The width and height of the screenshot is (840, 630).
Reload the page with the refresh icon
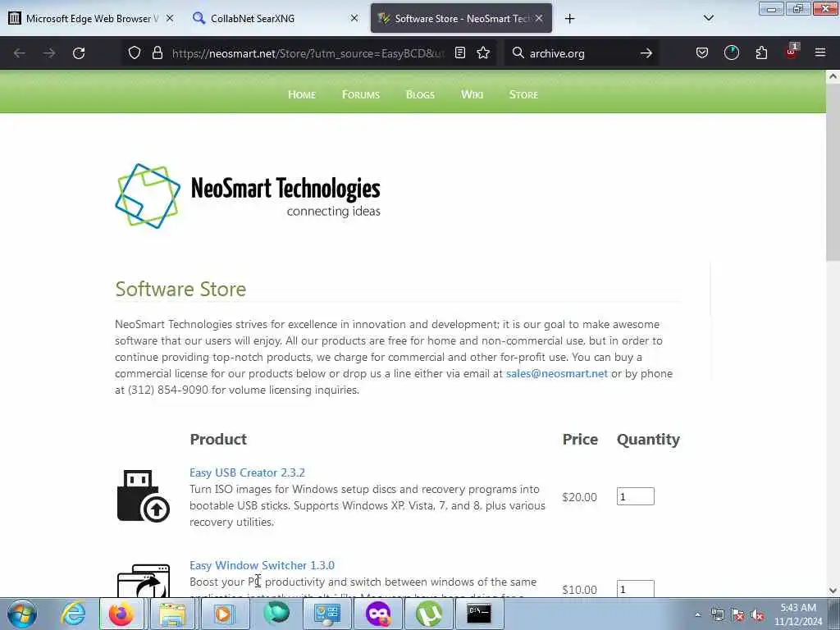79,53
